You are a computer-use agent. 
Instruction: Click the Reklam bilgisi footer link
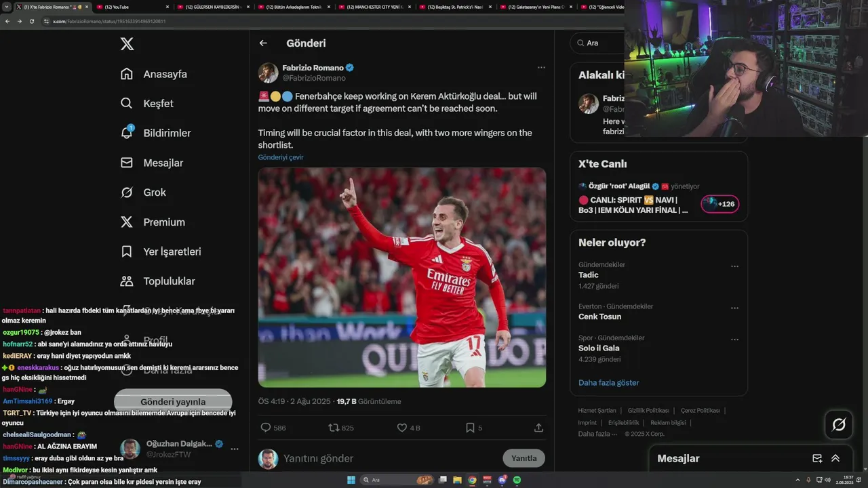click(669, 423)
